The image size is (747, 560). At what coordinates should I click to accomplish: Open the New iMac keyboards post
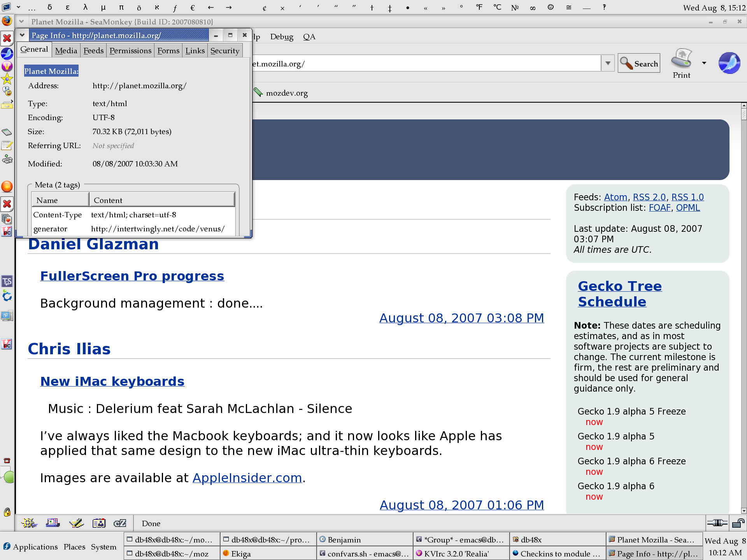pyautogui.click(x=112, y=381)
